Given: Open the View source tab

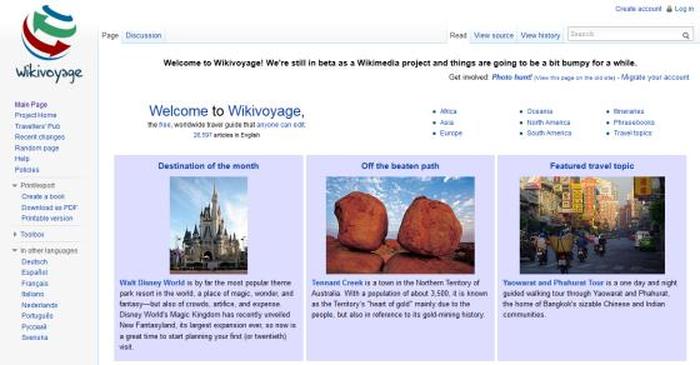Looking at the screenshot, I should (x=493, y=35).
